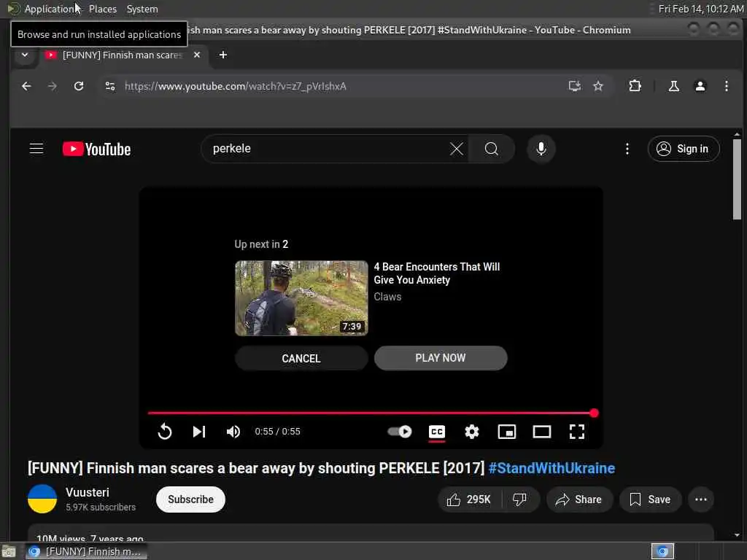This screenshot has height=560, width=747.
Task: Open the Chromium three-dot menu
Action: (726, 86)
